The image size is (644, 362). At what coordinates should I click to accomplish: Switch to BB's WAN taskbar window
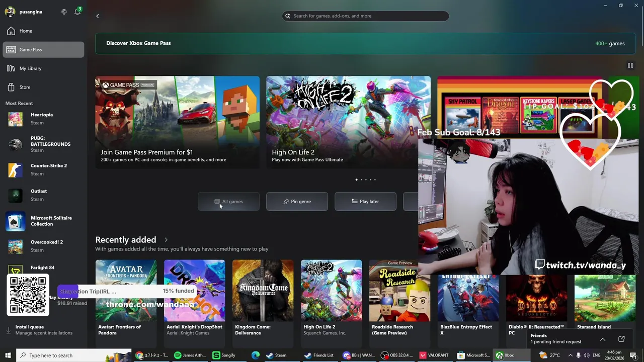[359, 355]
